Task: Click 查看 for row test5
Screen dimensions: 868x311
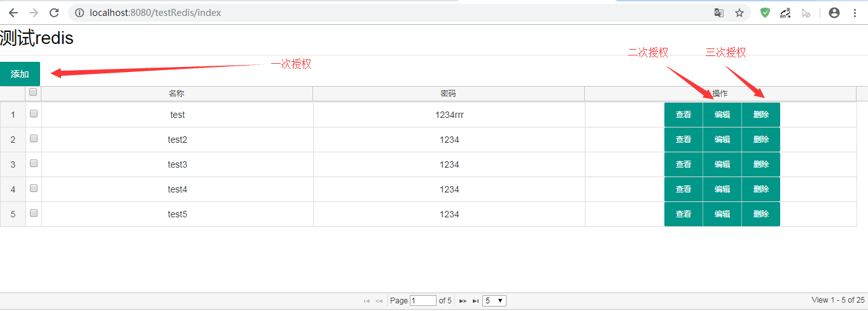Action: (683, 214)
